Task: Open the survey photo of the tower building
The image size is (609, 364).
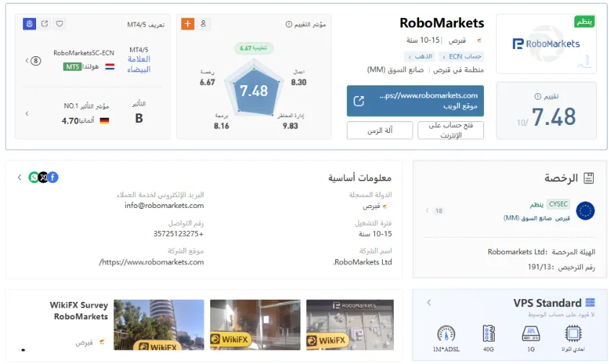Action: click(x=159, y=325)
